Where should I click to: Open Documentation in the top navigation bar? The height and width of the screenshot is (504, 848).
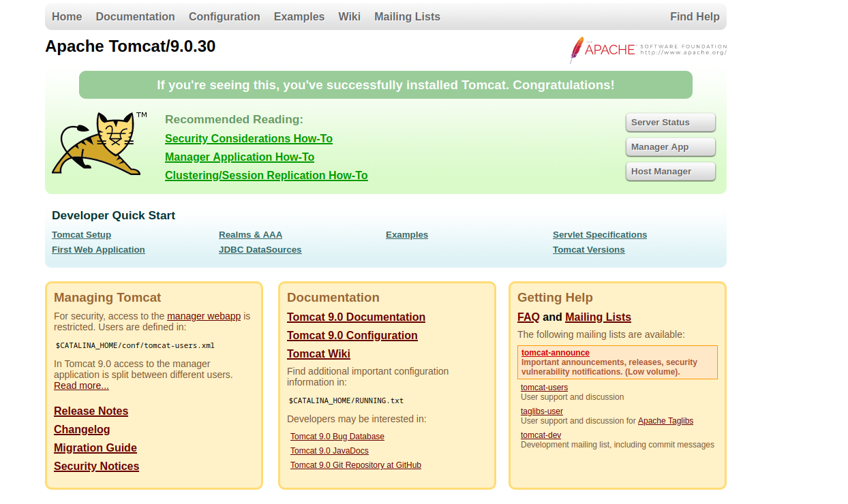135,16
